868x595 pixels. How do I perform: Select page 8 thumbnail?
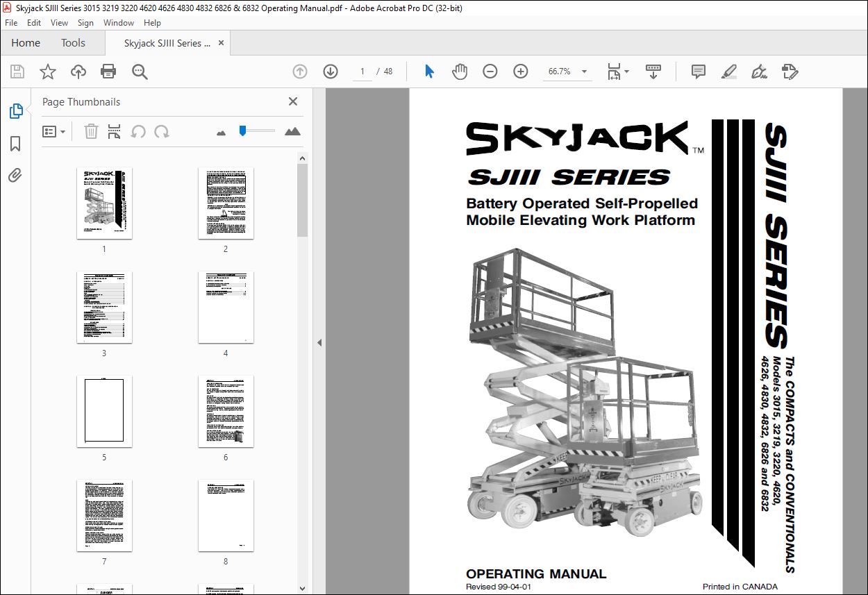(226, 515)
